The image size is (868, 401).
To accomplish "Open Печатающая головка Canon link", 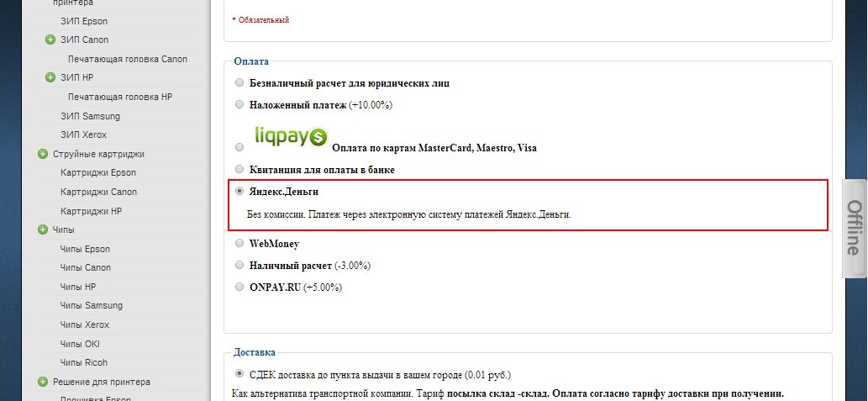I will click(x=128, y=59).
